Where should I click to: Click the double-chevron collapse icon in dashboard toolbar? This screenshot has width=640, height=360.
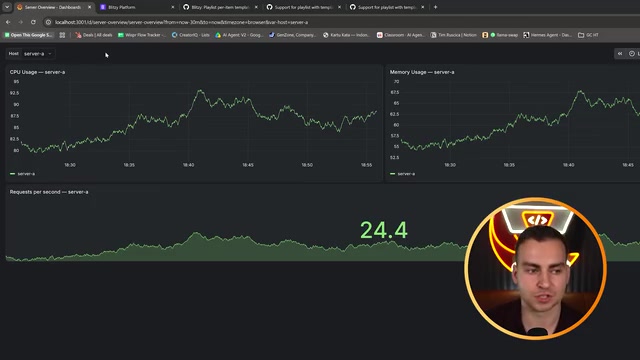(x=620, y=53)
